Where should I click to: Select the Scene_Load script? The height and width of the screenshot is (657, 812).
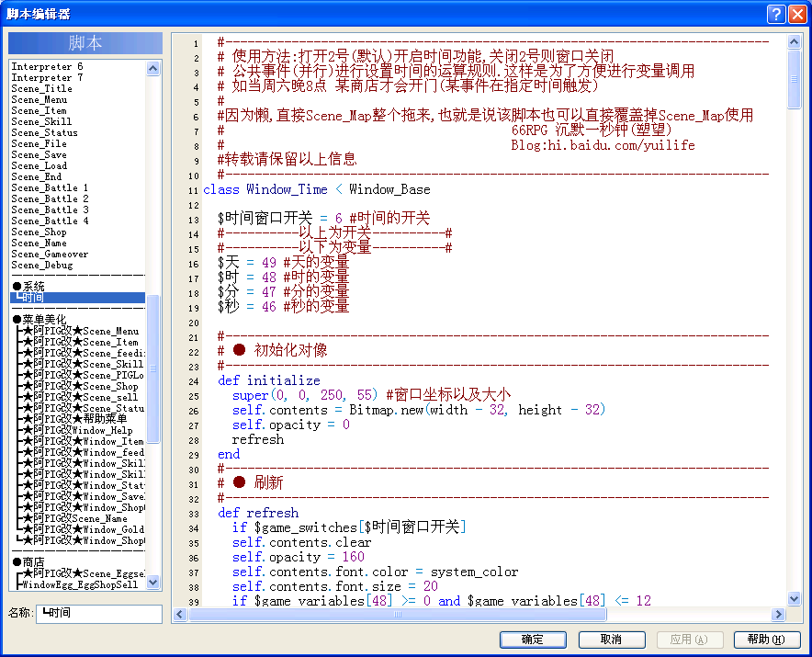pos(78,165)
